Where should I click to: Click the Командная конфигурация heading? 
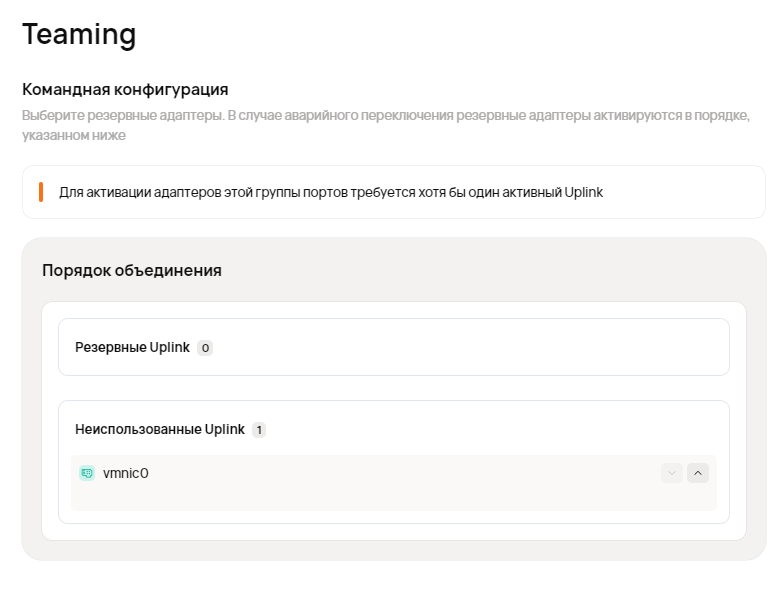[x=125, y=89]
